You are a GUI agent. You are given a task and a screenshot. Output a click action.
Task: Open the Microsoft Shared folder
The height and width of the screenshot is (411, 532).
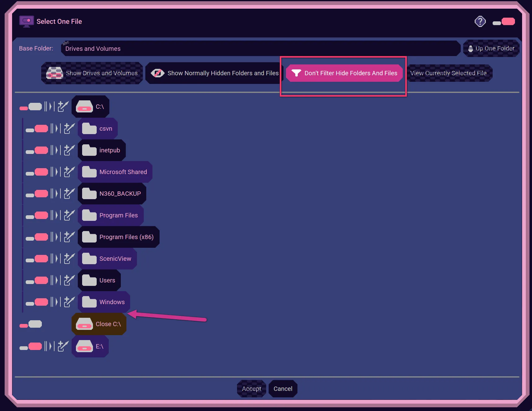[115, 172]
